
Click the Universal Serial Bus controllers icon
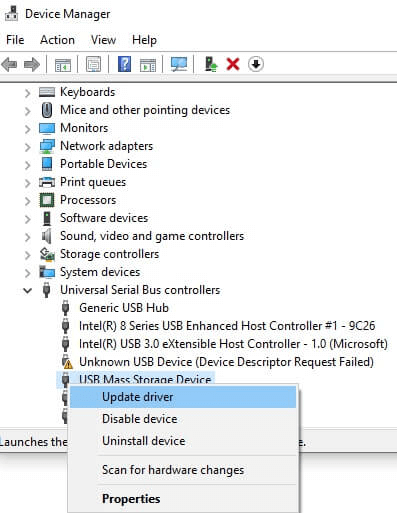click(x=47, y=290)
